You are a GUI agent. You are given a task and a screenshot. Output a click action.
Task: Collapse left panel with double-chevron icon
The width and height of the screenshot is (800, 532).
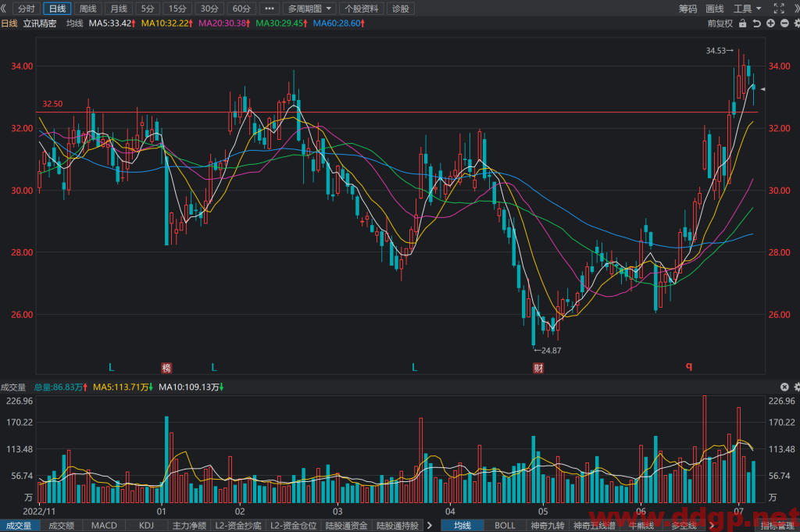coord(4,9)
